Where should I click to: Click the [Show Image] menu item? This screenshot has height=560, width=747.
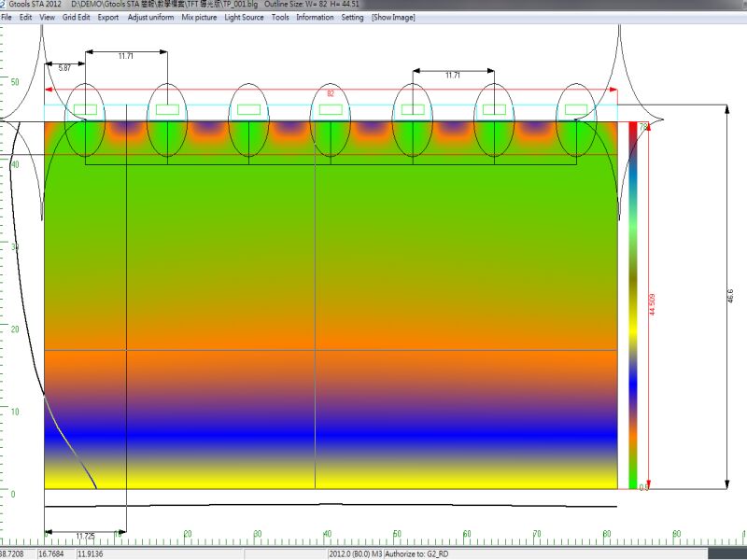tap(393, 17)
